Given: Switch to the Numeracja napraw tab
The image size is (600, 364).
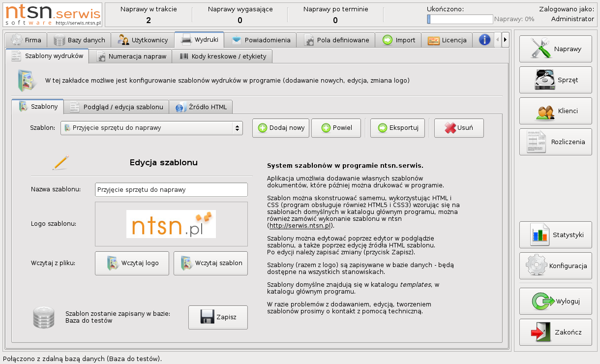Looking at the screenshot, I should point(131,56).
